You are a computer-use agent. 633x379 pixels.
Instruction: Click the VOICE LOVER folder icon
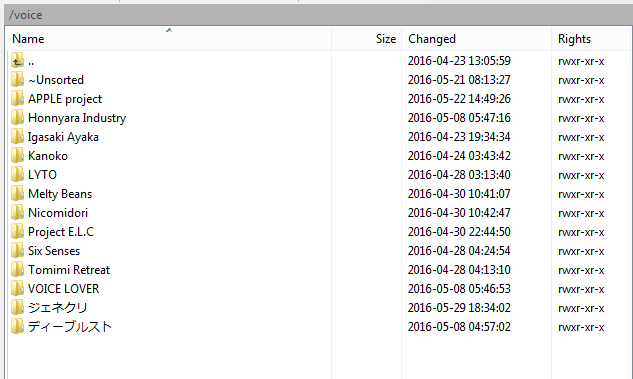point(17,289)
